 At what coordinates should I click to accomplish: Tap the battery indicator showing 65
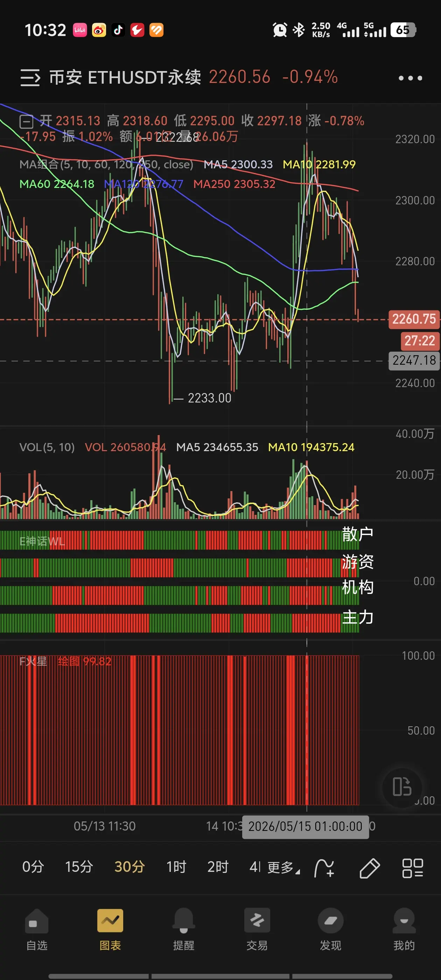click(x=403, y=30)
